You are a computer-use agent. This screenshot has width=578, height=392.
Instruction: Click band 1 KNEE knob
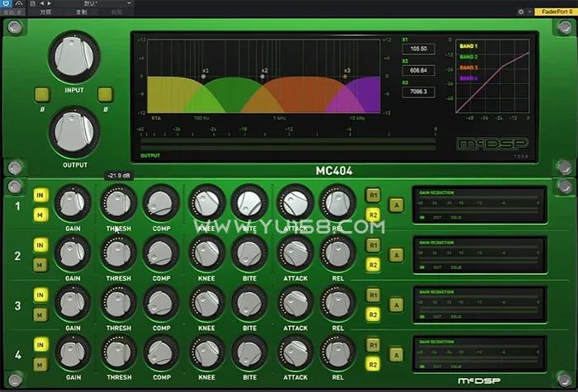(206, 203)
